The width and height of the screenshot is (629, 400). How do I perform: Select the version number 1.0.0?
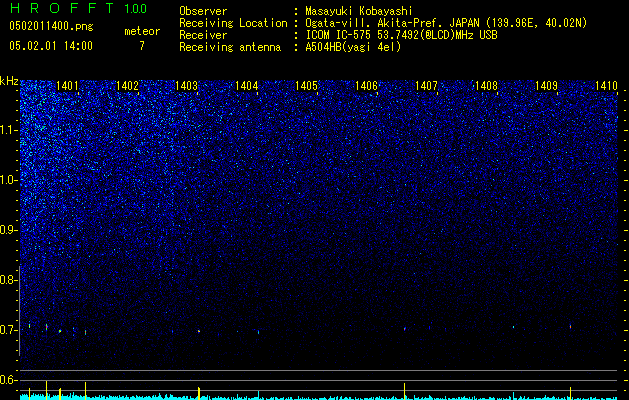coord(136,9)
